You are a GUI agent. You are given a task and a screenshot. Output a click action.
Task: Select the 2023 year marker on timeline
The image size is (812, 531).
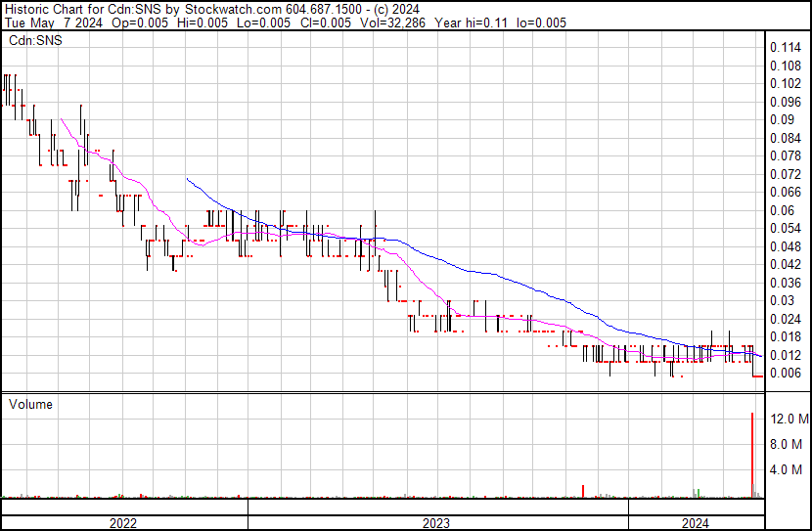435,523
